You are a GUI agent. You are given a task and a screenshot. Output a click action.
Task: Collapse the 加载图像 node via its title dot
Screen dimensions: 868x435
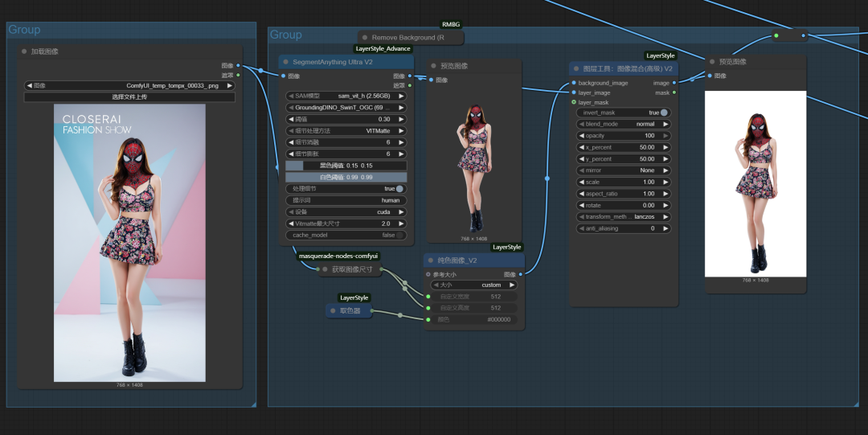[x=24, y=51]
